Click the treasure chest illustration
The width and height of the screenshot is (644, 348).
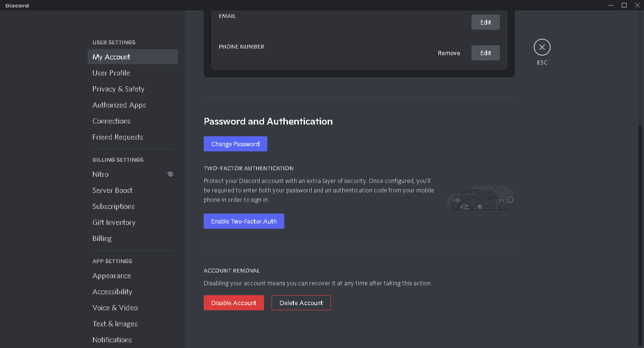(x=480, y=198)
